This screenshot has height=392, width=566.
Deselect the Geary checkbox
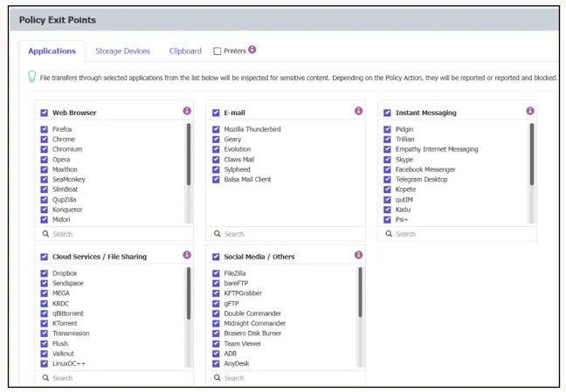[x=216, y=140]
